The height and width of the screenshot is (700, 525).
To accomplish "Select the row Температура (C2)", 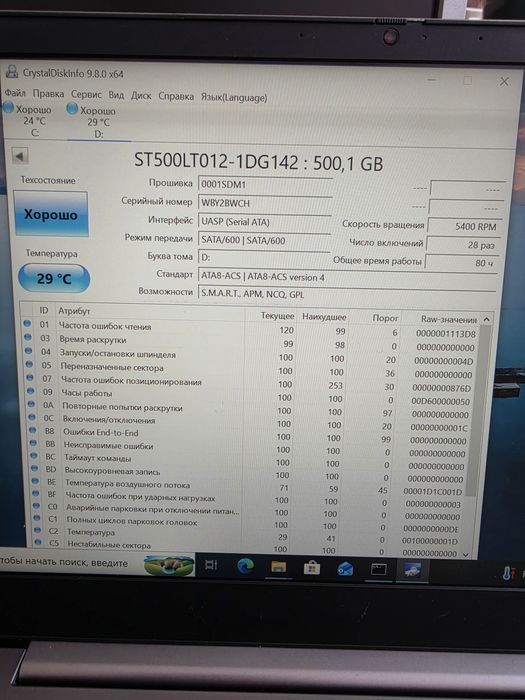I will (x=248, y=533).
